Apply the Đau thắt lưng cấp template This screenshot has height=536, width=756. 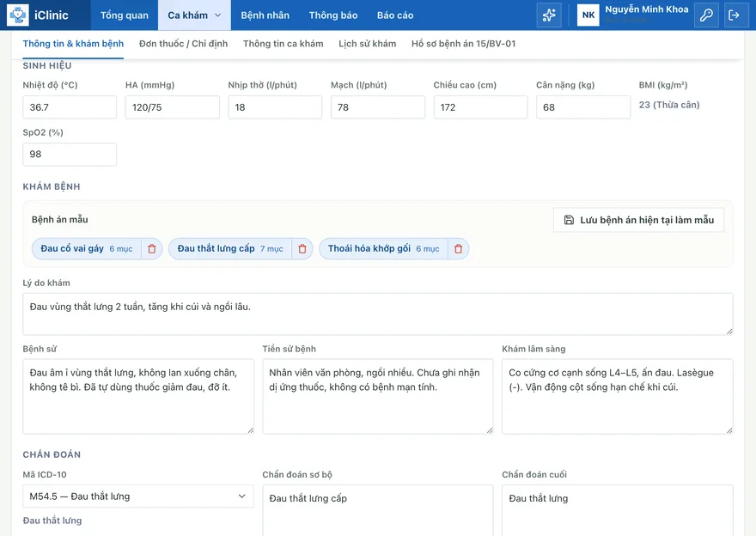[230, 249]
